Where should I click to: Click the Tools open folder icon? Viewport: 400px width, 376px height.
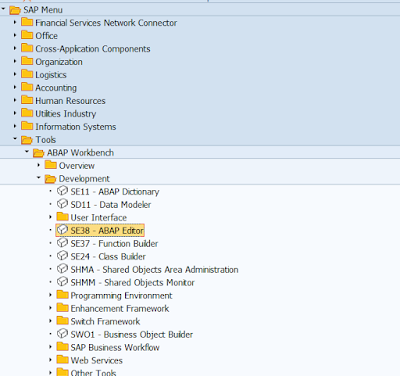point(27,140)
